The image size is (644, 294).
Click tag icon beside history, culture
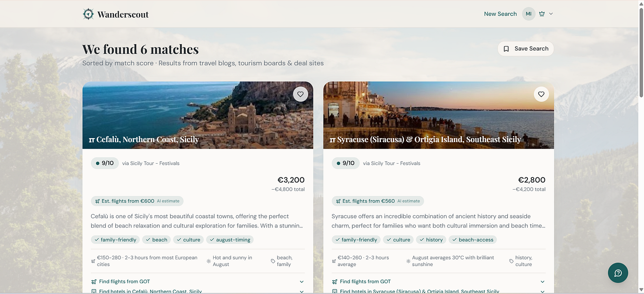point(512,261)
